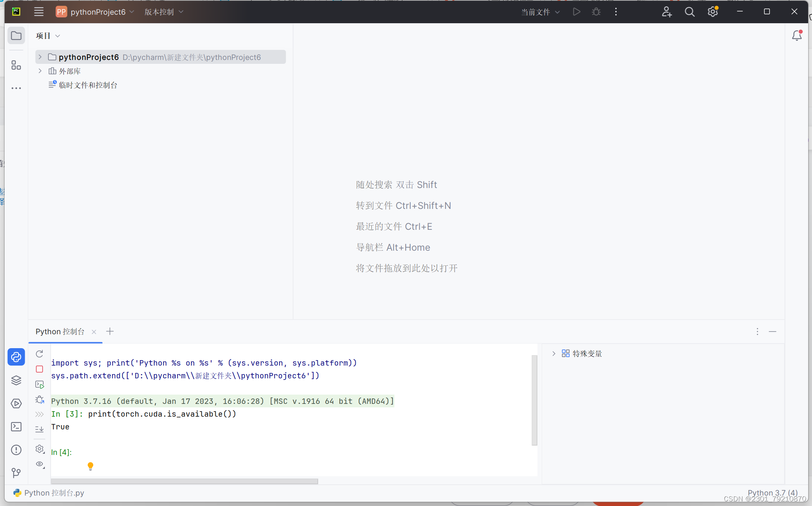Toggle scroll to end in console toolbar

pyautogui.click(x=39, y=429)
